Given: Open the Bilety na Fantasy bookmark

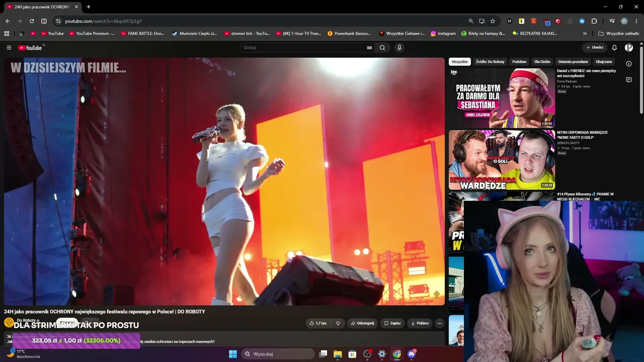Looking at the screenshot, I should pyautogui.click(x=484, y=34).
